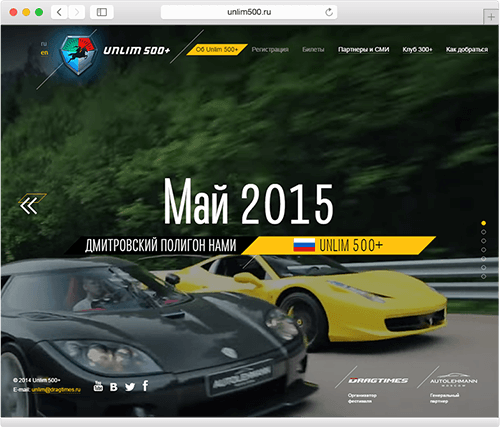Select the fourth slide indicator dot
This screenshot has width=500, height=427.
[483, 250]
